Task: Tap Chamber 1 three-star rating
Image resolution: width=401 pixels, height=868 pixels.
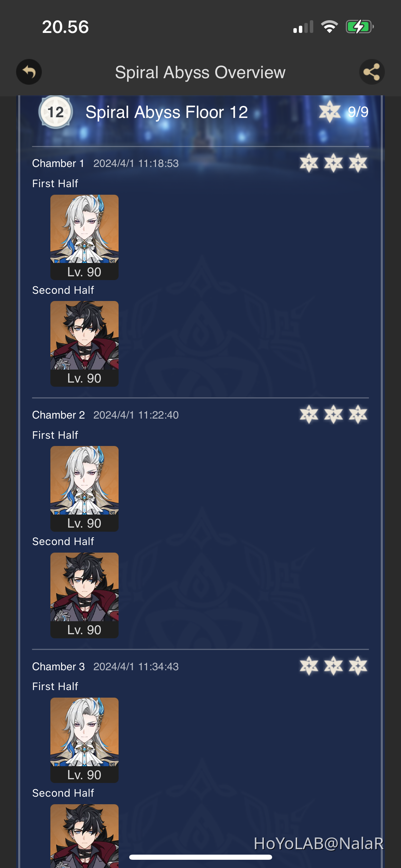Action: (x=333, y=163)
